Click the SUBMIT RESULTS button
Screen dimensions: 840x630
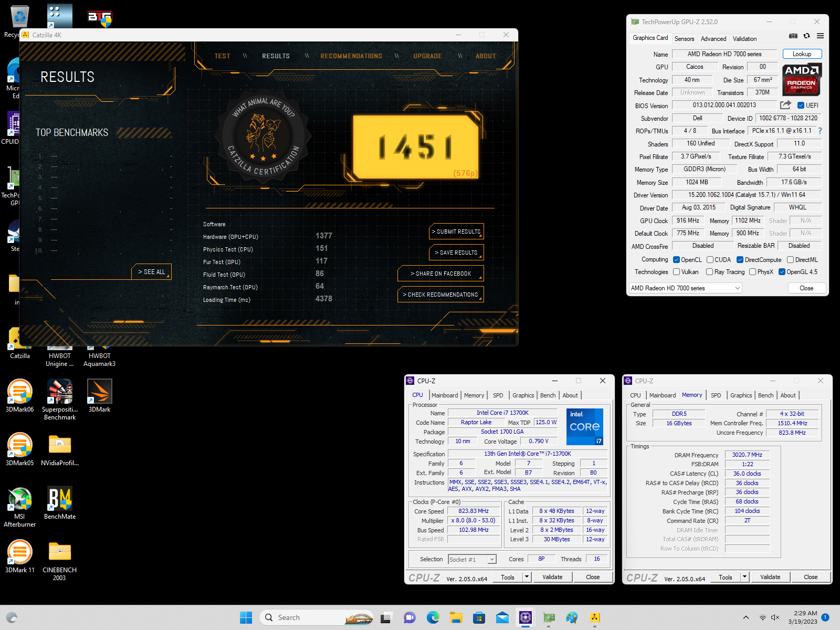[456, 232]
